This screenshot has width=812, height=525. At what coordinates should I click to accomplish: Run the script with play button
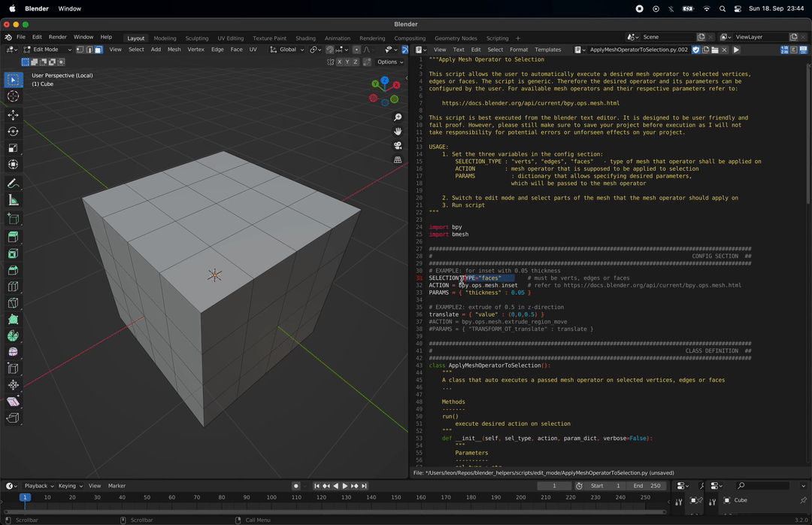tap(736, 50)
